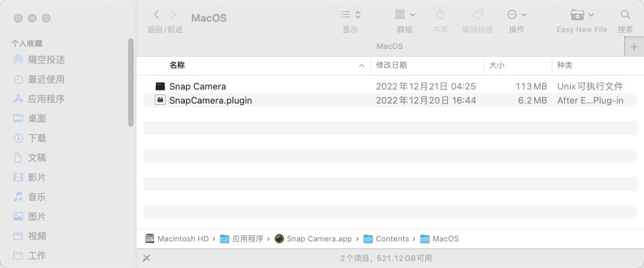Screen dimensions: 644x268
Task: Sort by 大小 column header
Action: pyautogui.click(x=496, y=65)
